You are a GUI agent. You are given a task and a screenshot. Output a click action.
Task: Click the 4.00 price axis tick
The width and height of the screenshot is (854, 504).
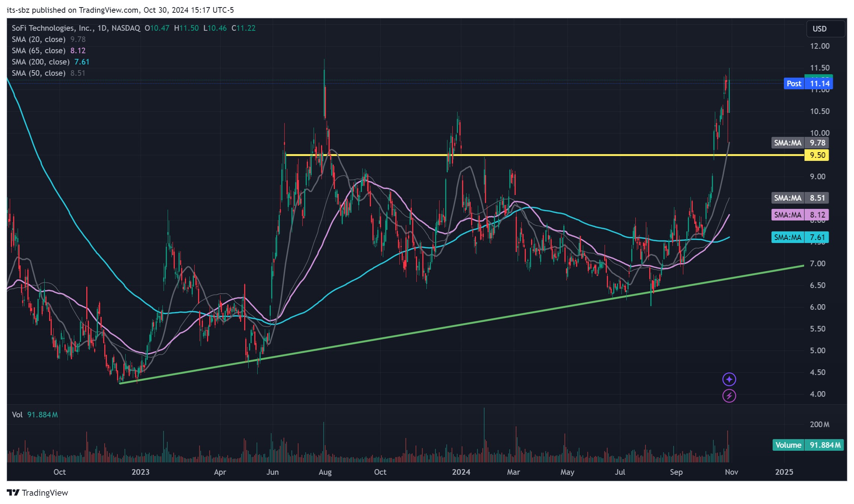click(x=818, y=394)
